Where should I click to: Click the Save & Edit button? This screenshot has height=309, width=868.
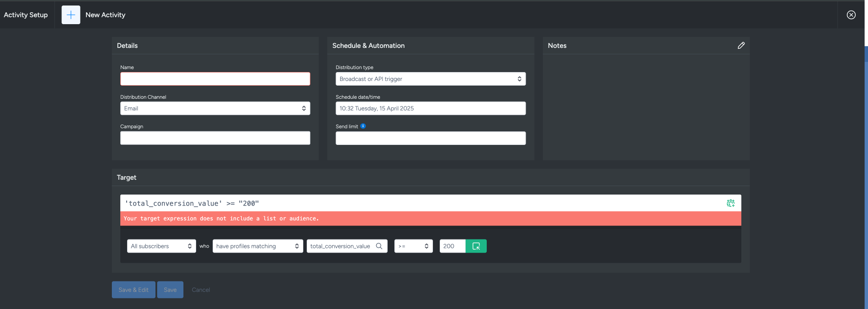(133, 290)
